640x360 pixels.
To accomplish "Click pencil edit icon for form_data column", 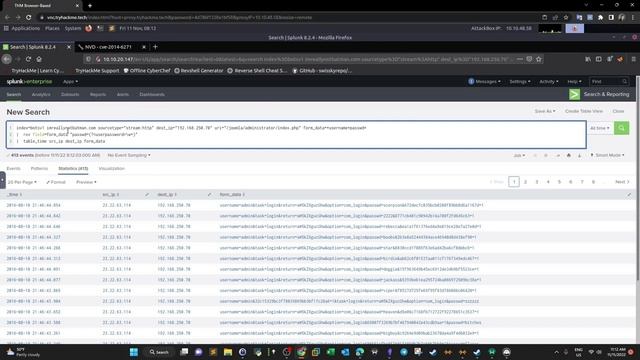I will click(x=629, y=195).
